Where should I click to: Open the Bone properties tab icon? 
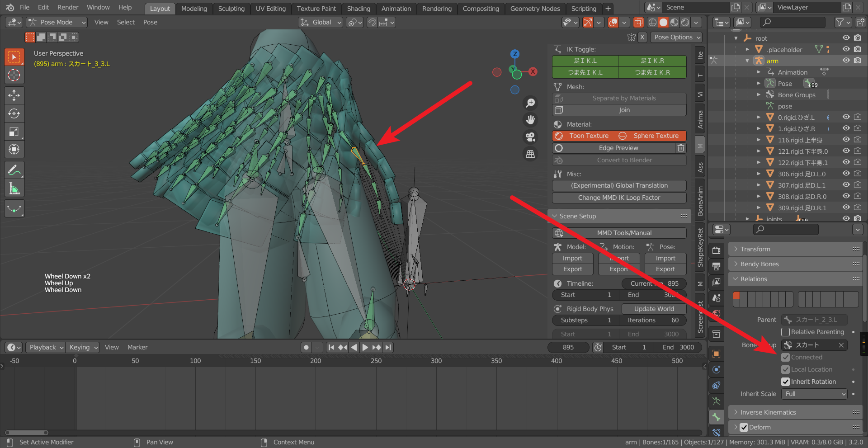point(717,417)
